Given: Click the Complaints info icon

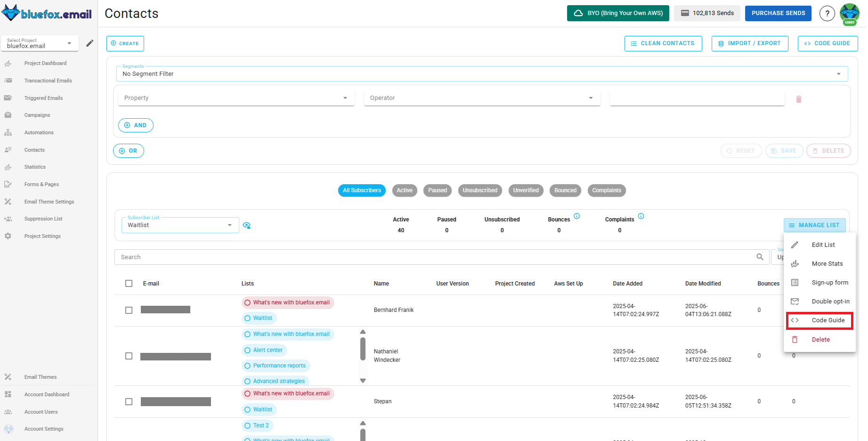Looking at the screenshot, I should [641, 216].
